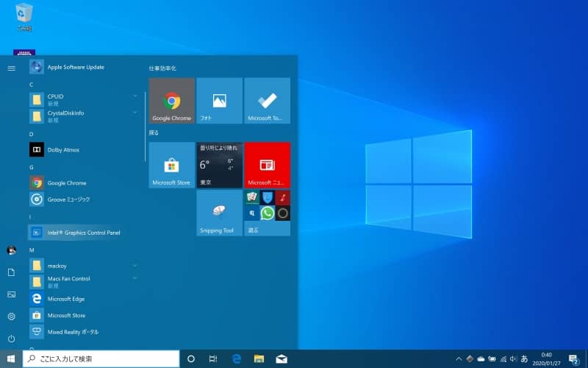Viewport: 588px width, 368px height.
Task: Open Microsoft Edge from the taskbar
Action: point(236,359)
